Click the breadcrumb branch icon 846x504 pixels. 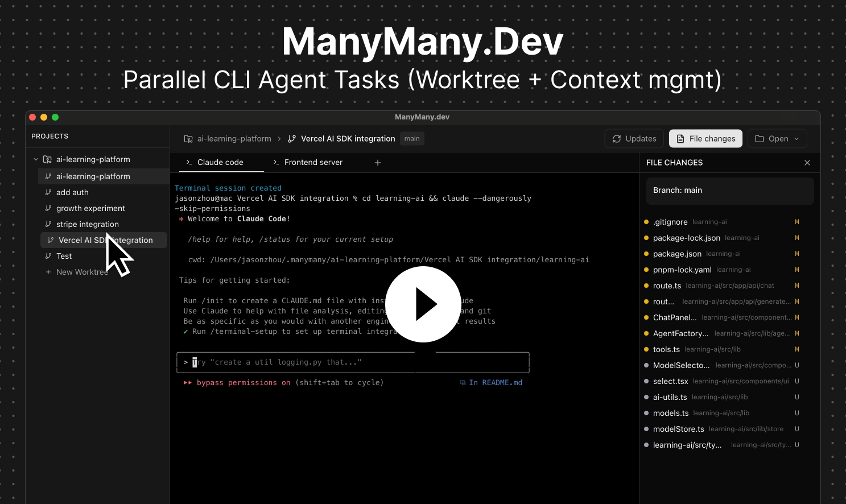click(x=292, y=139)
